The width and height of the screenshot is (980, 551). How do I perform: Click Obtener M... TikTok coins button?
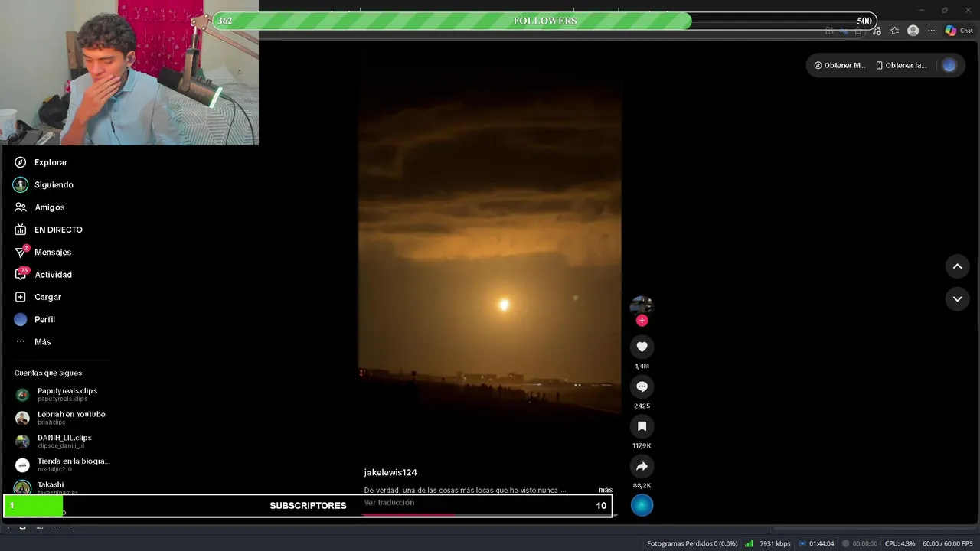[x=840, y=65]
